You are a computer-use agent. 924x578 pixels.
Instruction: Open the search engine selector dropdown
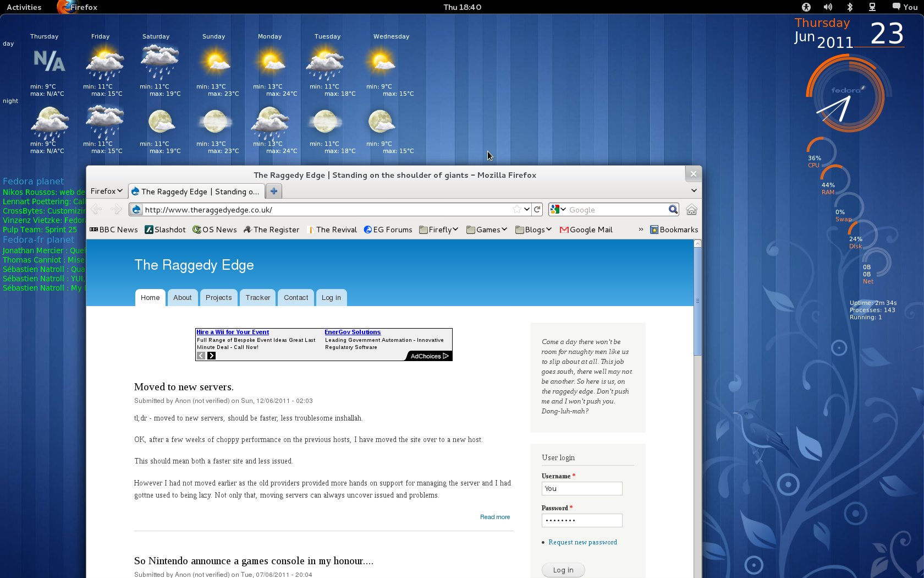pos(558,209)
